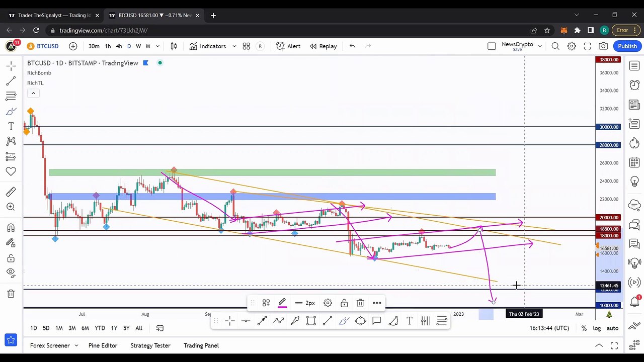This screenshot has width=644, height=362.
Task: Select the YTD date range
Action: [100, 328]
